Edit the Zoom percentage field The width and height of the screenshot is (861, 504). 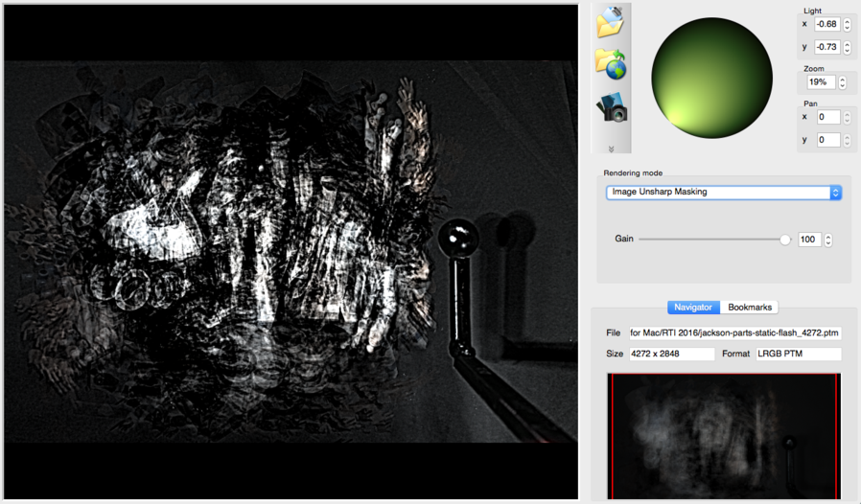click(821, 82)
